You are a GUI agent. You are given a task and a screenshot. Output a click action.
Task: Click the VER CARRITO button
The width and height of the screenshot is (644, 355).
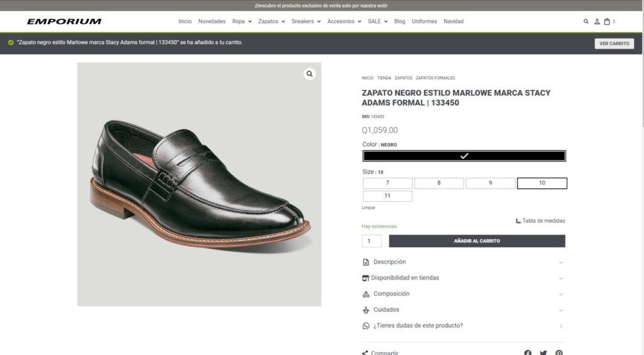[x=614, y=43]
